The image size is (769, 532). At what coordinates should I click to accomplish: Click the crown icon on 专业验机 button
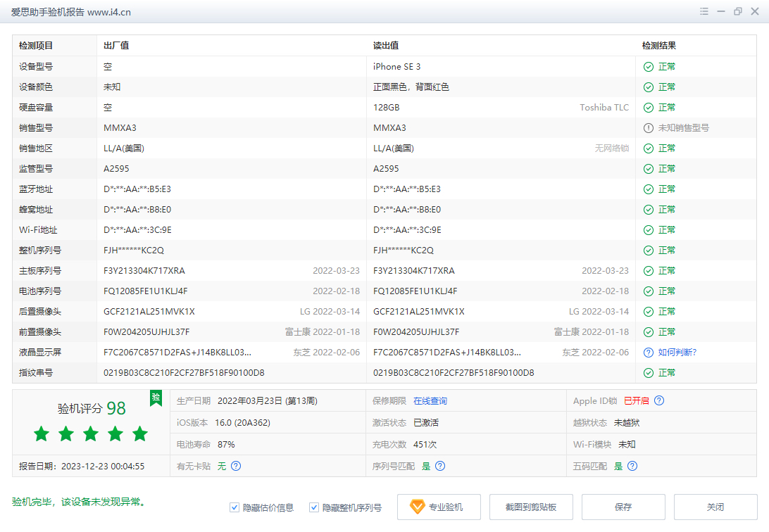416,507
